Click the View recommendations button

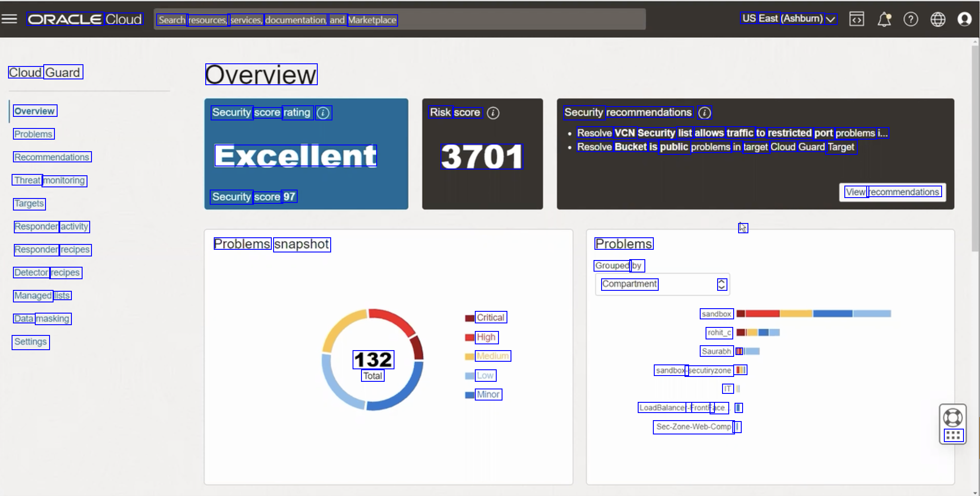pyautogui.click(x=892, y=192)
